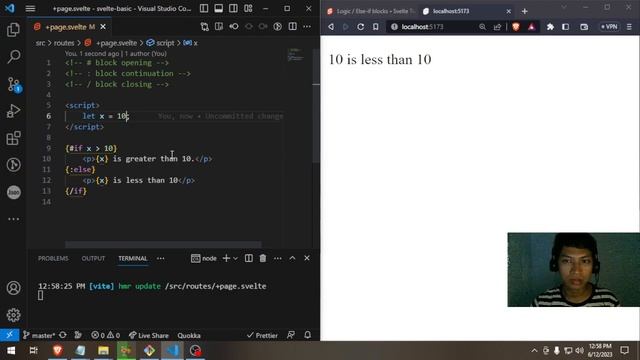640x360 pixels.
Task: Click the Prettier status bar item
Action: point(262,336)
